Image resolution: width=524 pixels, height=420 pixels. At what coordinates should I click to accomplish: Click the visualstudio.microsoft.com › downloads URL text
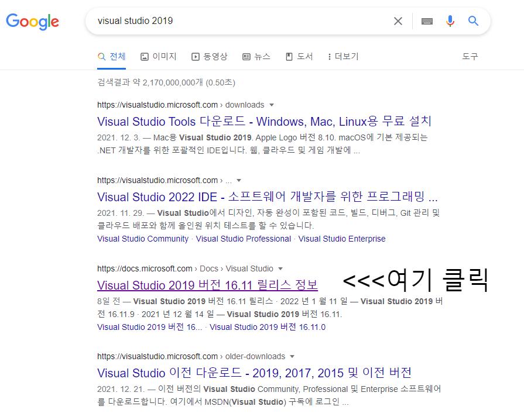tap(180, 105)
